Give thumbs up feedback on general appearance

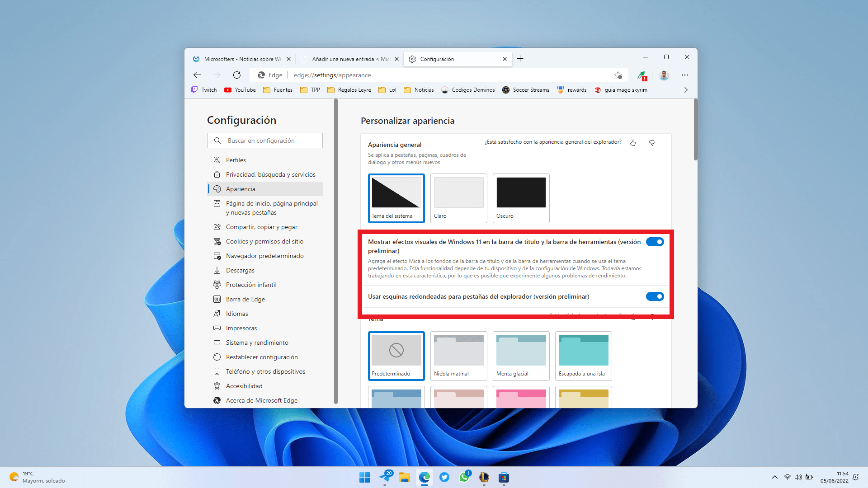click(633, 142)
